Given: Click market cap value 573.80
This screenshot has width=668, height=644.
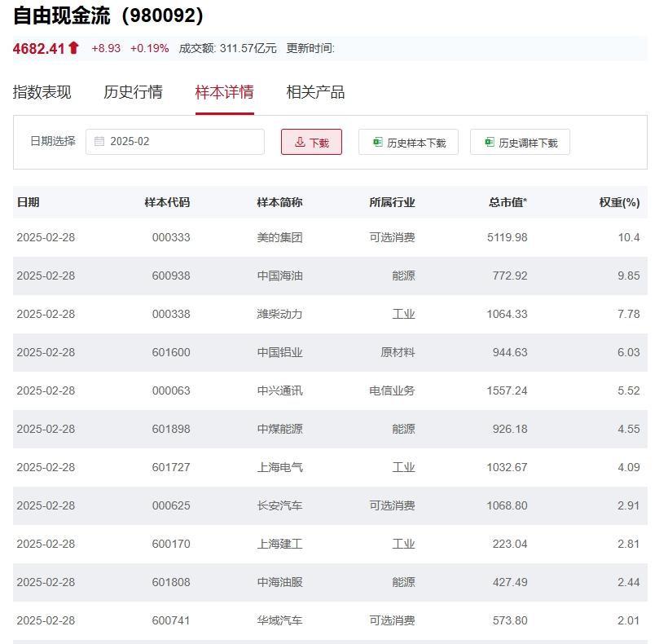Looking at the screenshot, I should coord(510,620).
